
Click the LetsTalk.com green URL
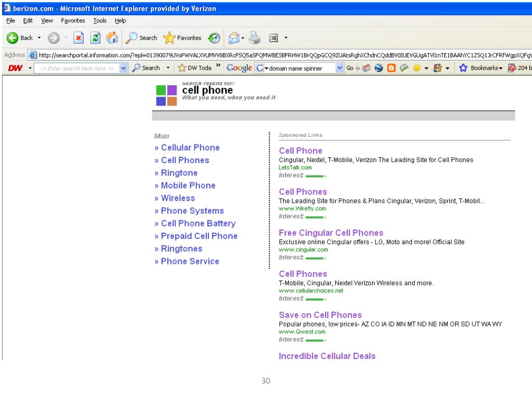point(295,168)
